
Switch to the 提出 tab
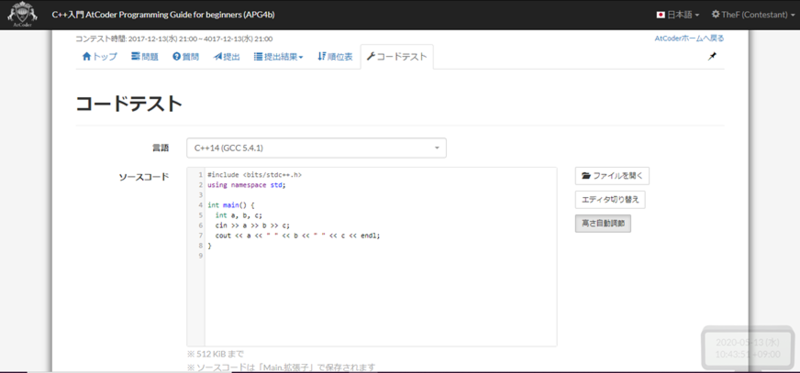tap(227, 57)
